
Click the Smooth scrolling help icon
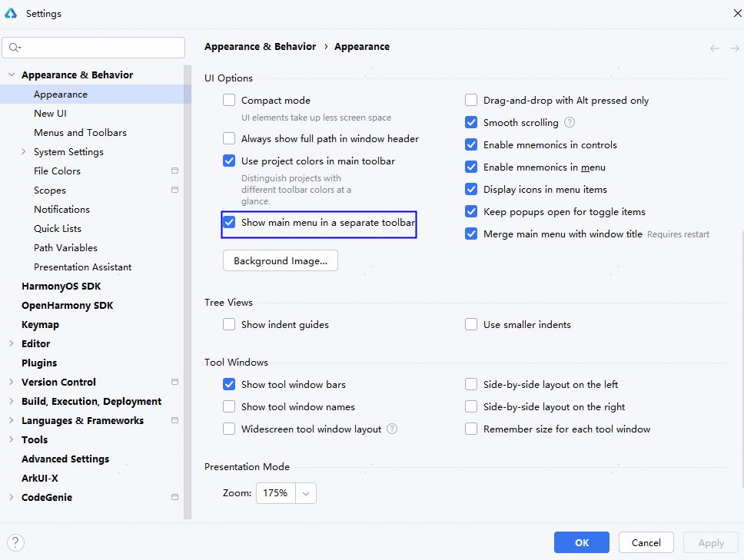point(570,122)
